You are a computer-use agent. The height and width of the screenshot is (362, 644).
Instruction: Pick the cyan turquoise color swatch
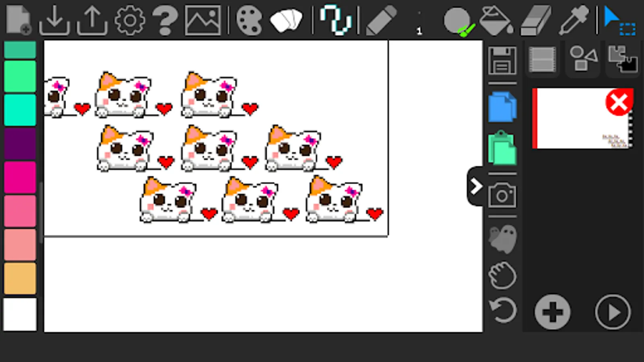[20, 110]
